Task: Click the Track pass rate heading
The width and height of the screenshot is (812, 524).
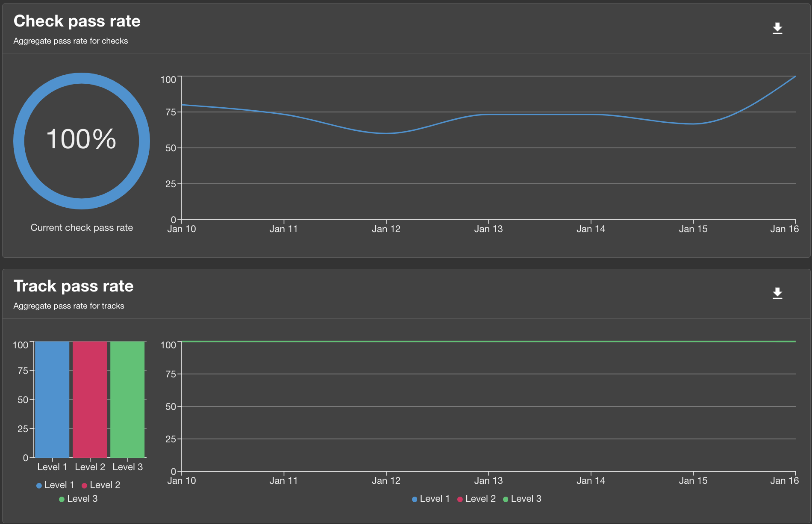Action: 74,286
